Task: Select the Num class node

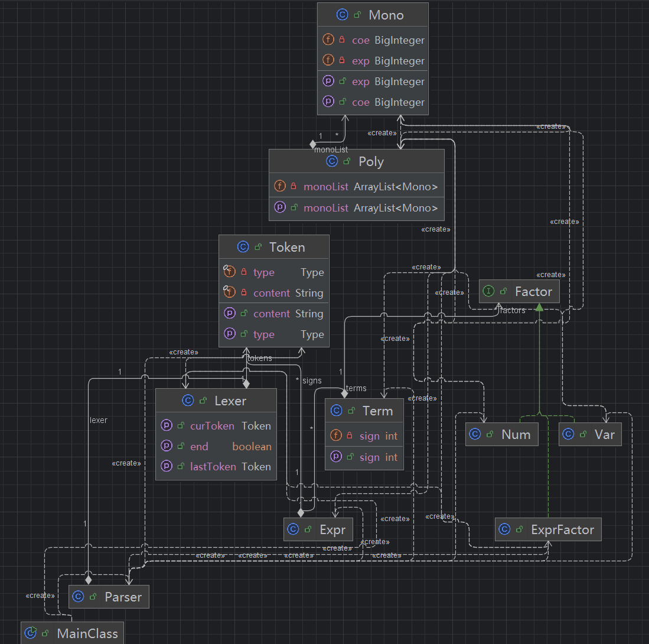Action: pyautogui.click(x=501, y=434)
